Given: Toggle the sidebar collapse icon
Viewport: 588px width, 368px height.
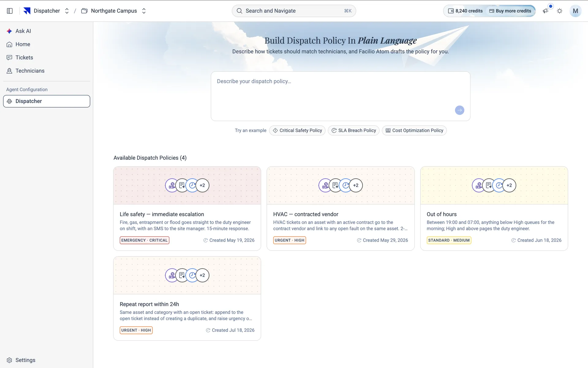Looking at the screenshot, I should [x=9, y=11].
